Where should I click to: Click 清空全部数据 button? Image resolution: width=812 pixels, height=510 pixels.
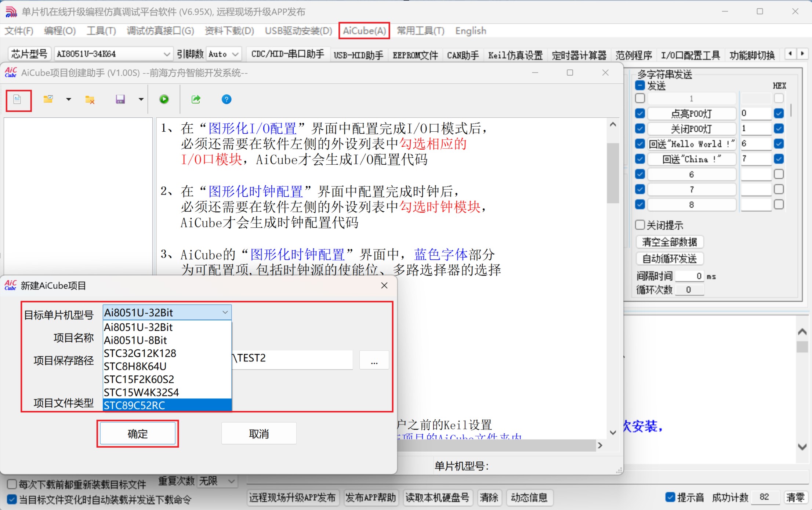[x=670, y=242]
